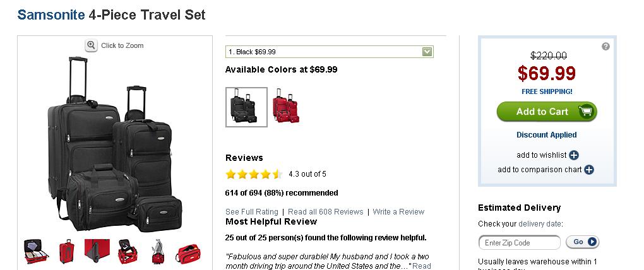Show the suitcase wheel close-up thumbnail
Image resolution: width=644 pixels, height=270 pixels.
tap(97, 252)
